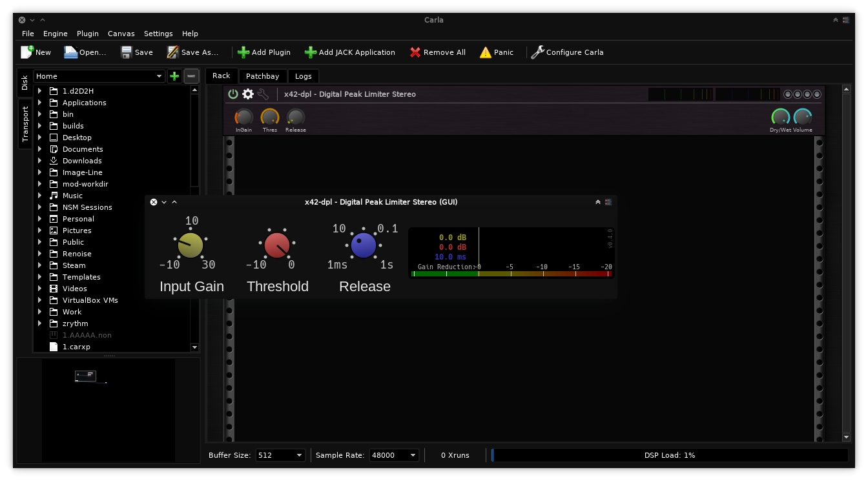Click the Dry/Wet knob in rack
This screenshot has width=868, height=481.
point(781,118)
